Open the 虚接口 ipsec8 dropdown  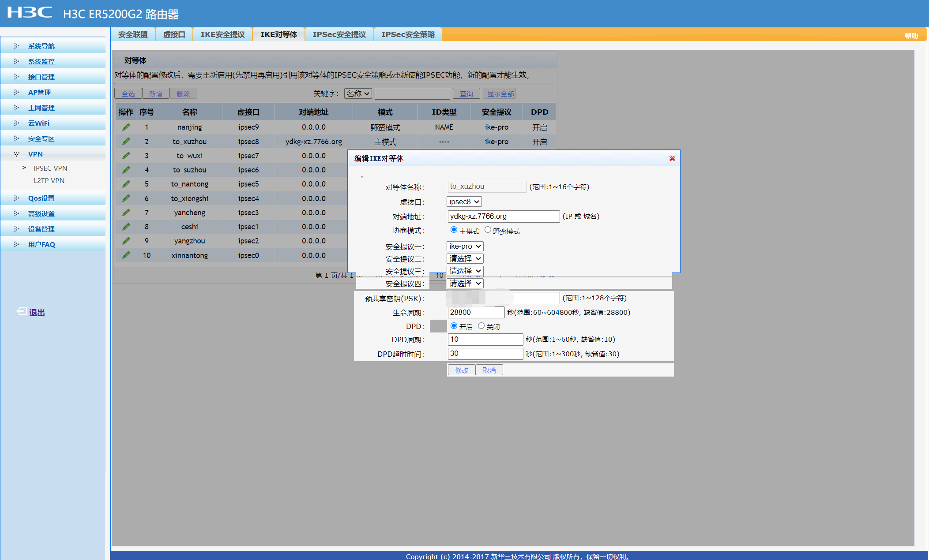(464, 202)
